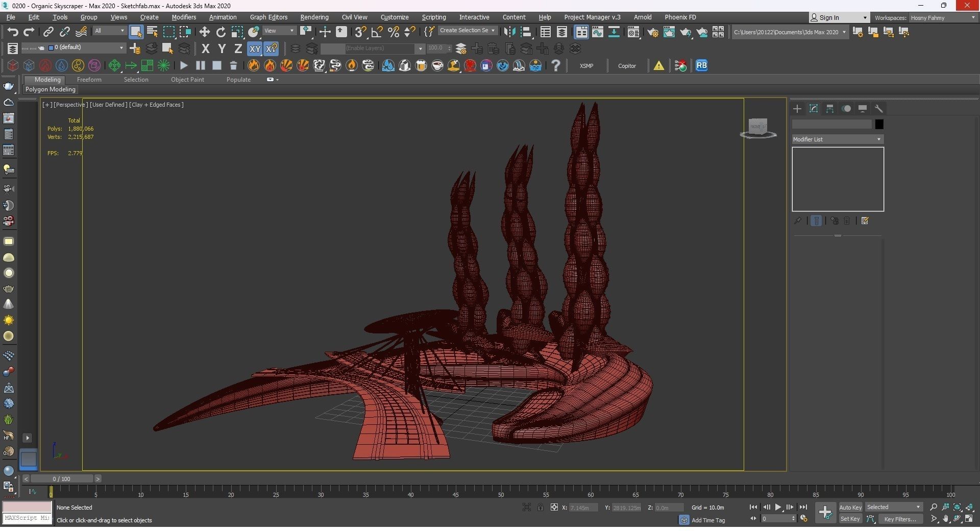Click the Set Key button
The height and width of the screenshot is (531, 980).
coord(850,519)
